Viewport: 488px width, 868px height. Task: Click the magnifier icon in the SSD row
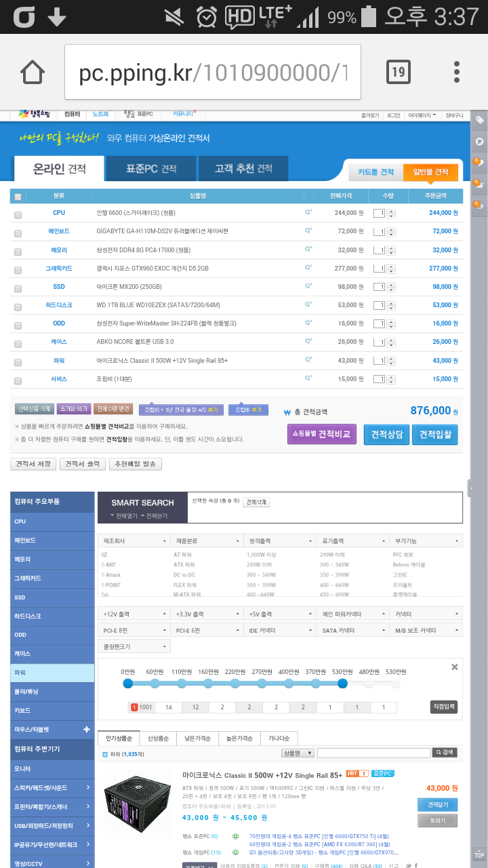click(308, 286)
